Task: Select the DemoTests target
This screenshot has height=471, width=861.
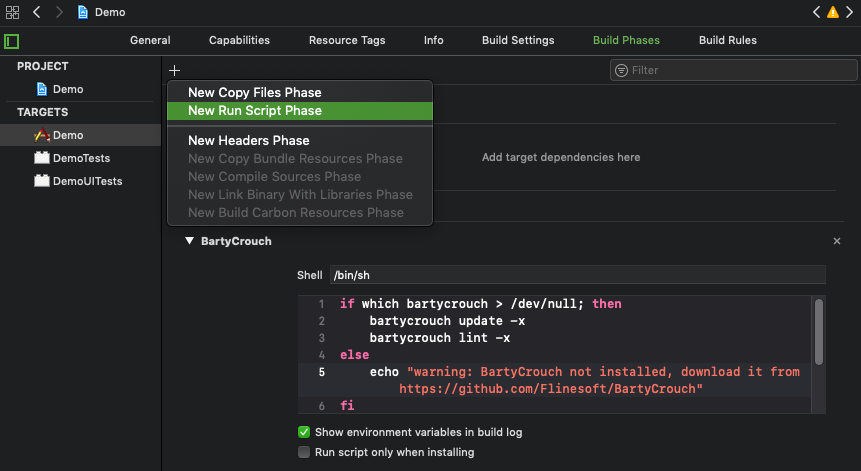Action: [82, 158]
